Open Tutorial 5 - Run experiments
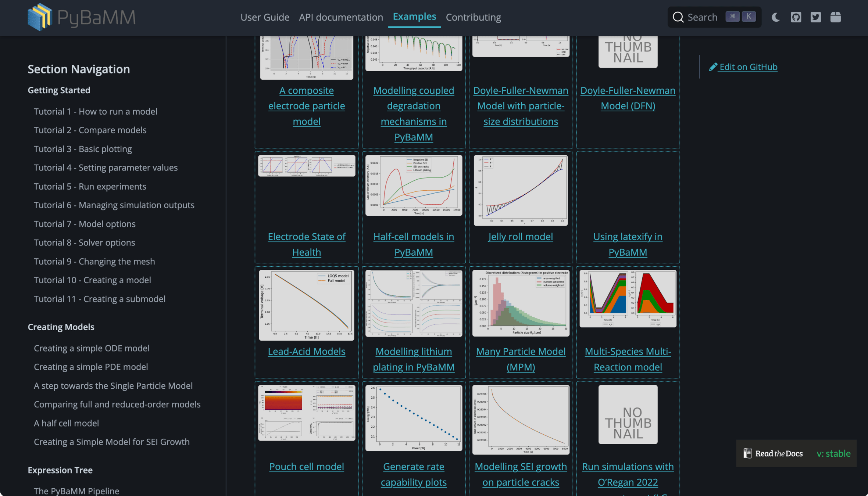The image size is (868, 496). point(90,186)
